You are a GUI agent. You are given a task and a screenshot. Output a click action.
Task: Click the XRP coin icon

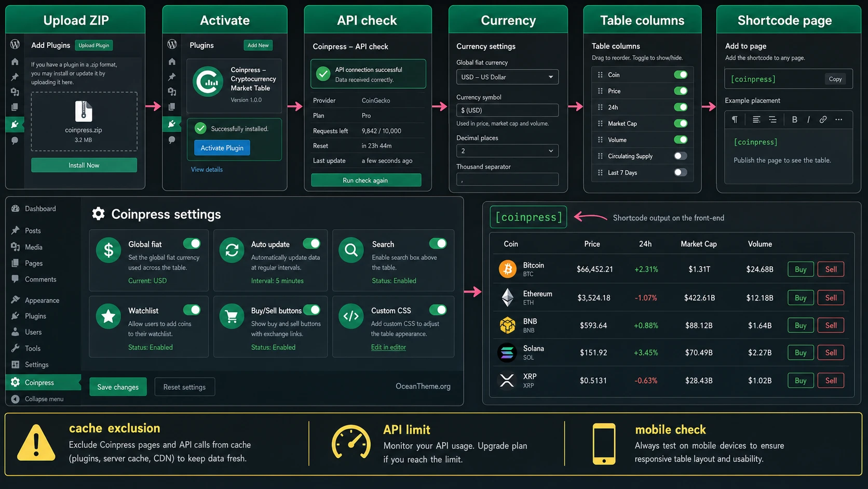(507, 380)
